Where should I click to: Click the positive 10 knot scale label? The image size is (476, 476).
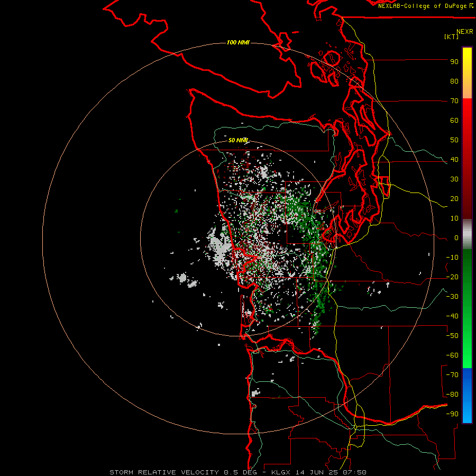[x=454, y=218]
